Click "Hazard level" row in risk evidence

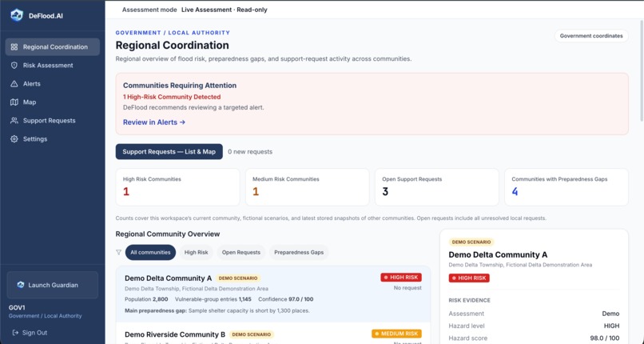[534, 326]
